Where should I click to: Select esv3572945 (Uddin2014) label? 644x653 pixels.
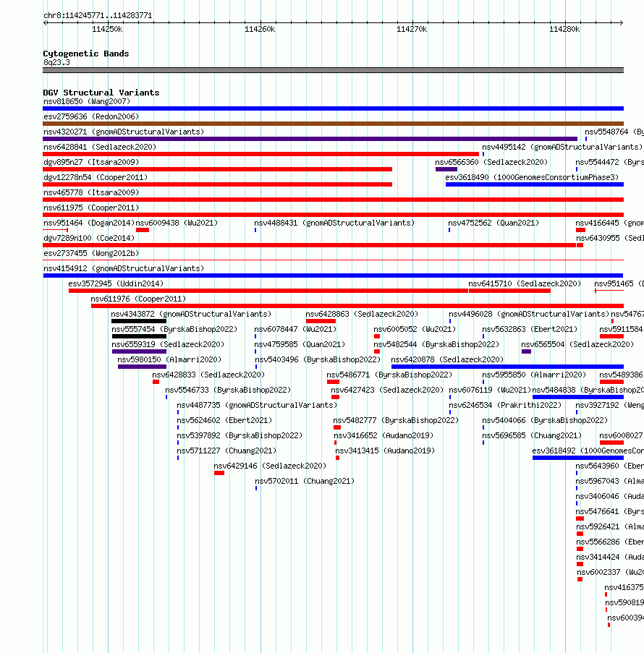[x=116, y=284]
